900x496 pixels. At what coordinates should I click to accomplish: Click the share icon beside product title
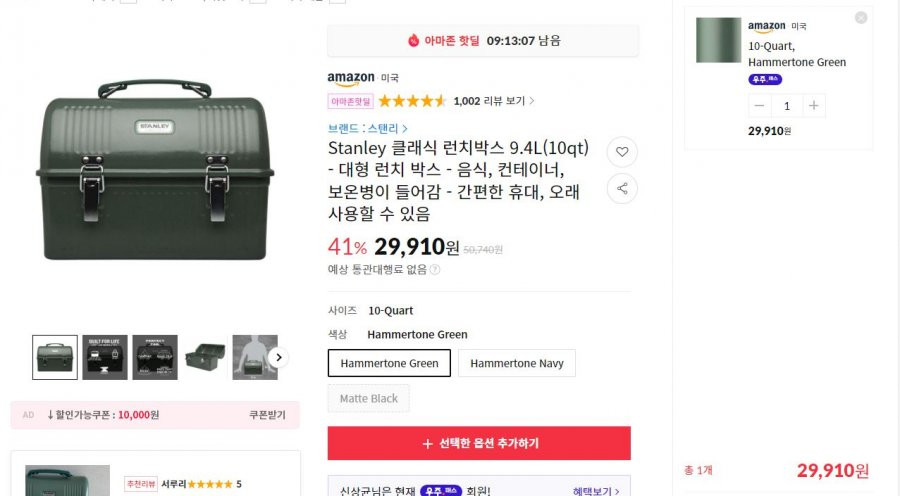point(622,189)
